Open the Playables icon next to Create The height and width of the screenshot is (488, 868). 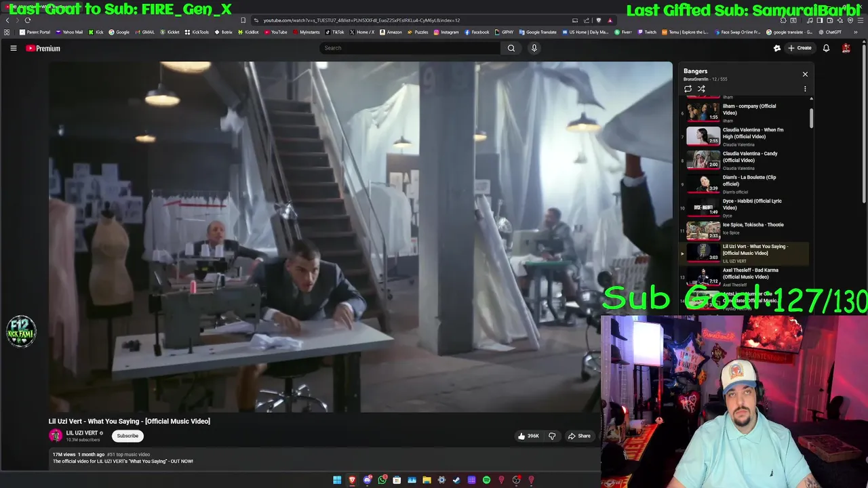coord(777,48)
